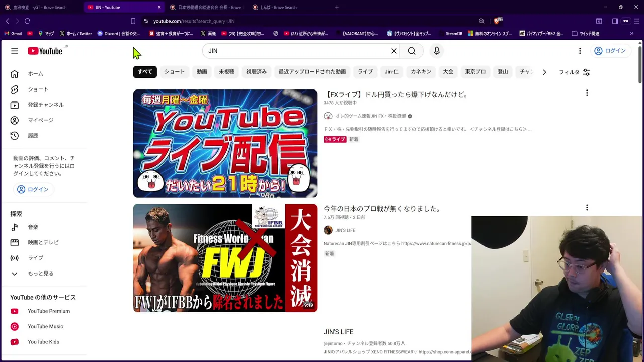Select the 登山 filter chip
Image resolution: width=644 pixels, height=362 pixels.
coord(503,72)
